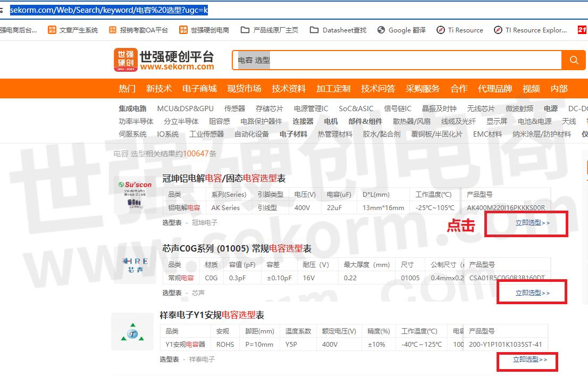Select the 连接器 category link
The width and height of the screenshot is (588, 376).
303,121
